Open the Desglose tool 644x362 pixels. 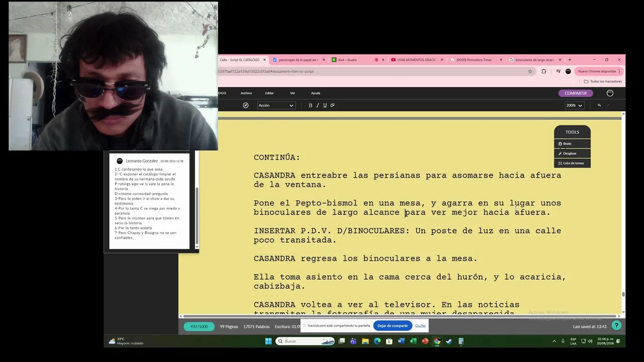[x=572, y=153]
